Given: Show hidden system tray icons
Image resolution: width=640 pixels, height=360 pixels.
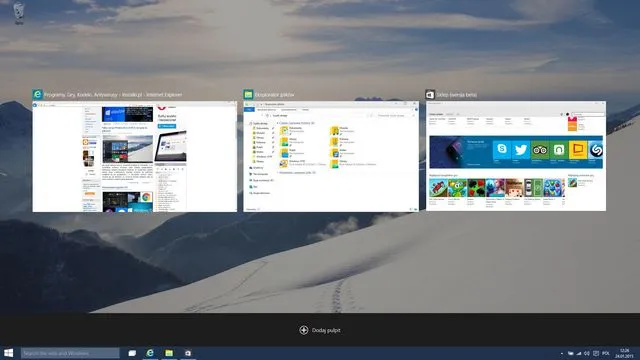Looking at the screenshot, I should point(562,353).
